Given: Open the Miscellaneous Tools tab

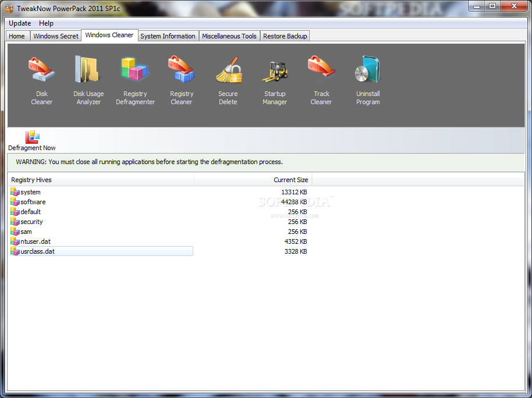Looking at the screenshot, I should [229, 36].
